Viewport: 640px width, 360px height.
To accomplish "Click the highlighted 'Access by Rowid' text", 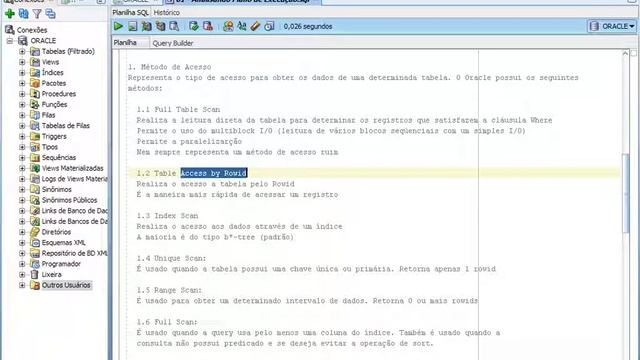I will click(x=214, y=173).
